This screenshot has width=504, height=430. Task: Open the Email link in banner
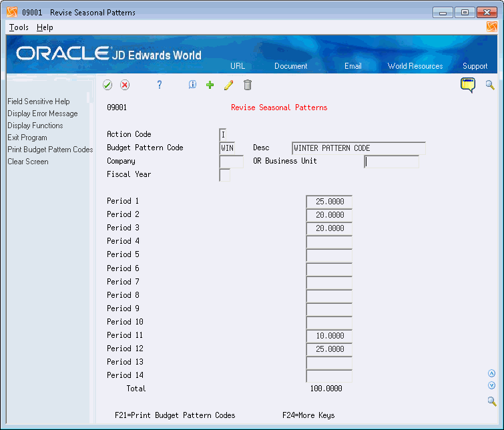(353, 66)
